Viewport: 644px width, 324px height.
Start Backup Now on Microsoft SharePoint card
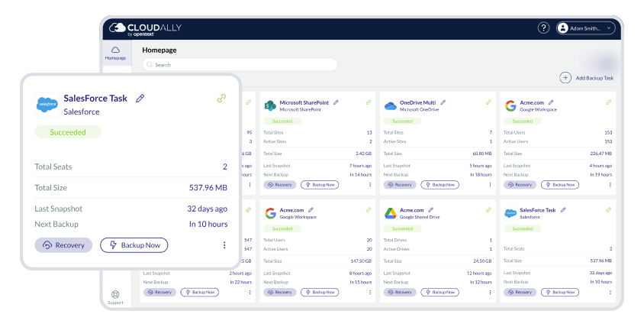pyautogui.click(x=320, y=185)
